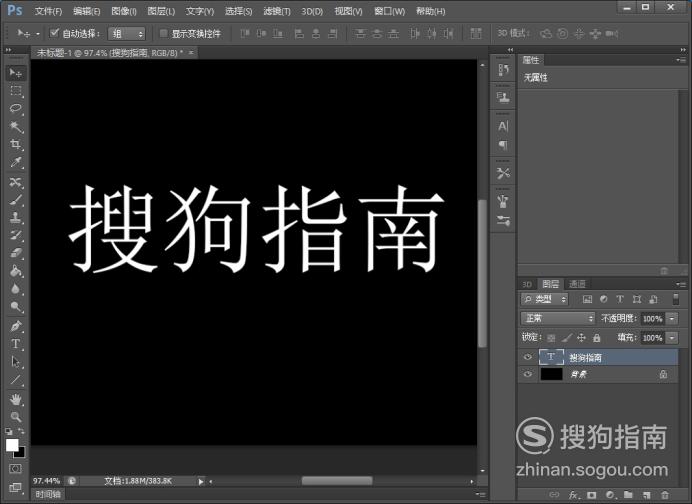Filter layers by type layers

click(620, 299)
